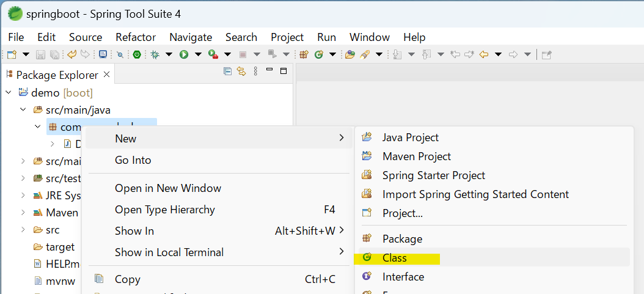Open the Show In submenu

(x=219, y=231)
